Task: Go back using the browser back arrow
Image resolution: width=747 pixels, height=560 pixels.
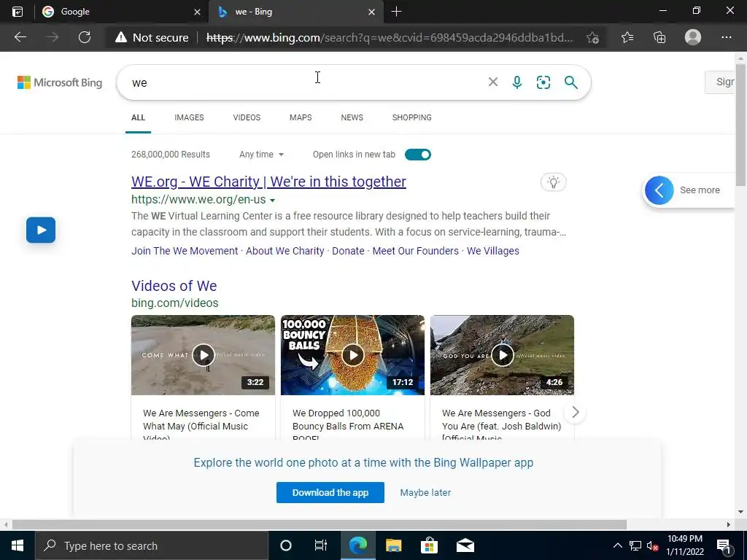Action: coord(20,37)
